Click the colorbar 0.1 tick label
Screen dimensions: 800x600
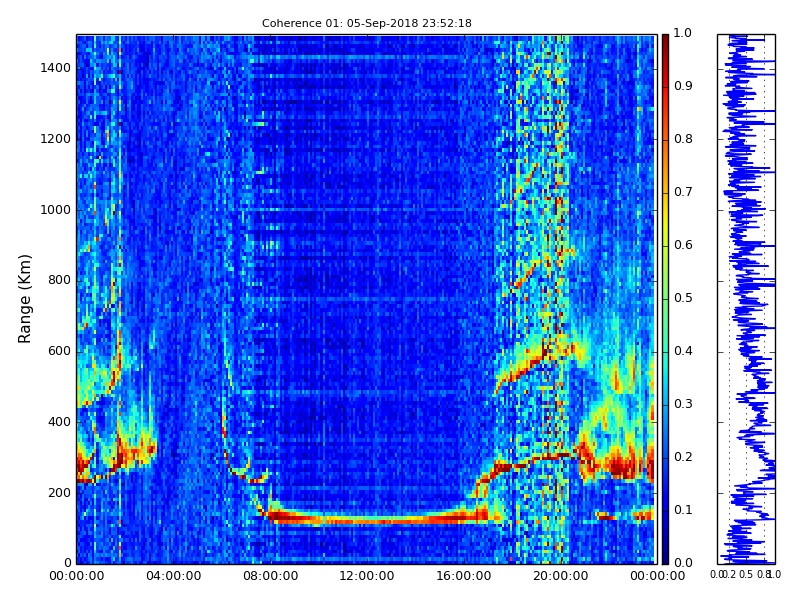pyautogui.click(x=683, y=510)
